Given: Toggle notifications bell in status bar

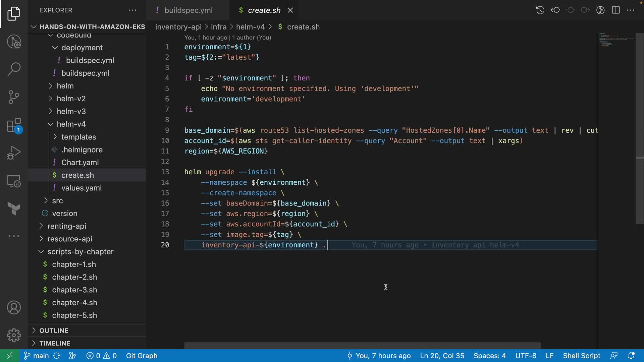Looking at the screenshot, I should click(631, 356).
